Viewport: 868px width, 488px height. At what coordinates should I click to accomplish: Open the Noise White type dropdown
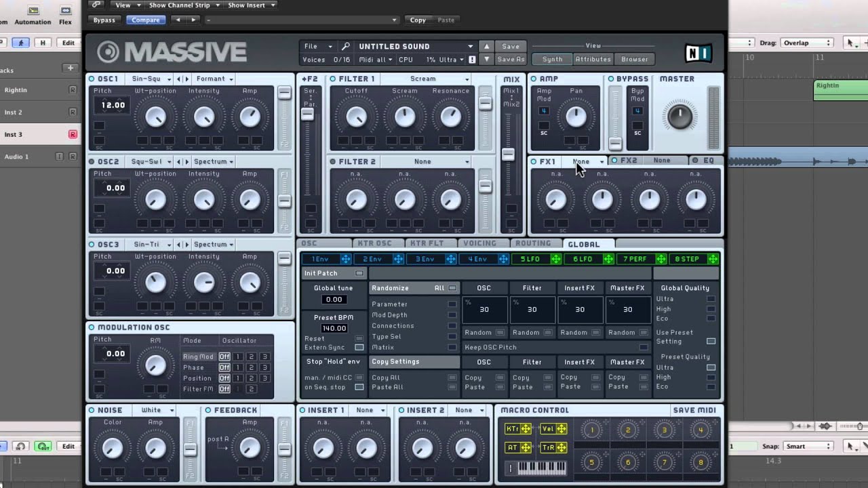point(155,410)
